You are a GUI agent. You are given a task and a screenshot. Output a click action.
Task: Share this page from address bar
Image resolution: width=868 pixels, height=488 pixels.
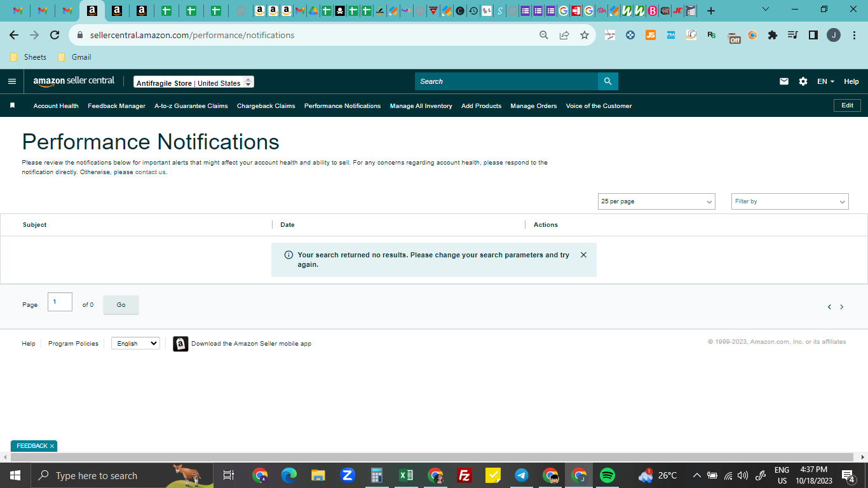click(564, 36)
